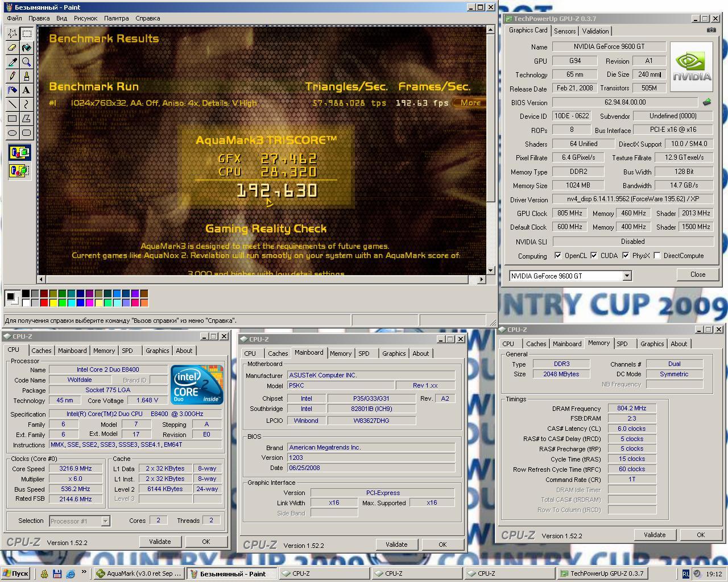
Task: Click the save icon in quick launch
Action: (57, 574)
